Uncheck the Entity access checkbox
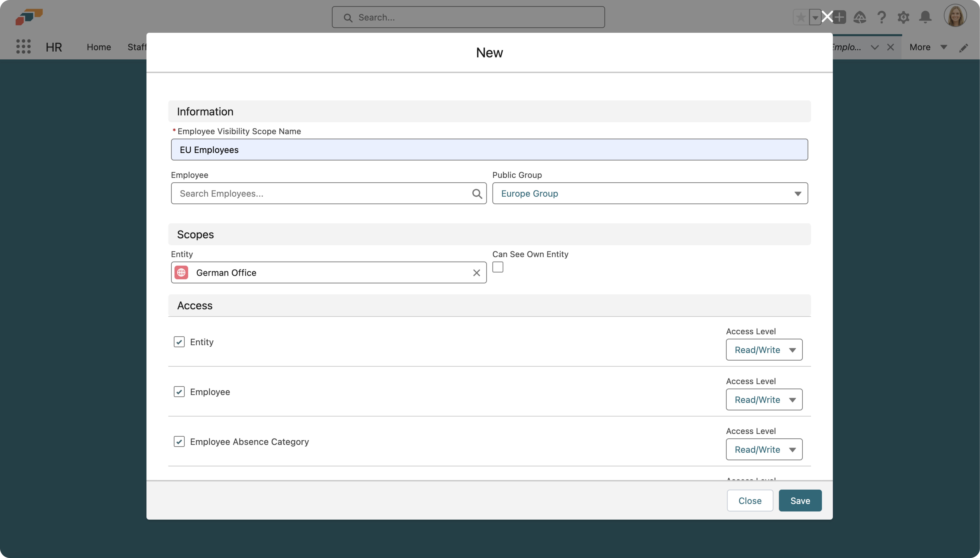 click(x=179, y=342)
